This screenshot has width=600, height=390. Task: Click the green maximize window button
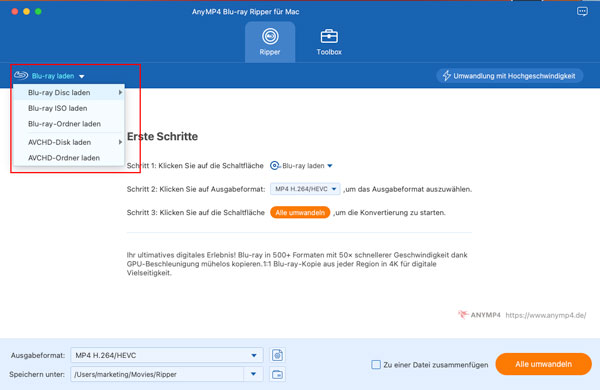[38, 11]
